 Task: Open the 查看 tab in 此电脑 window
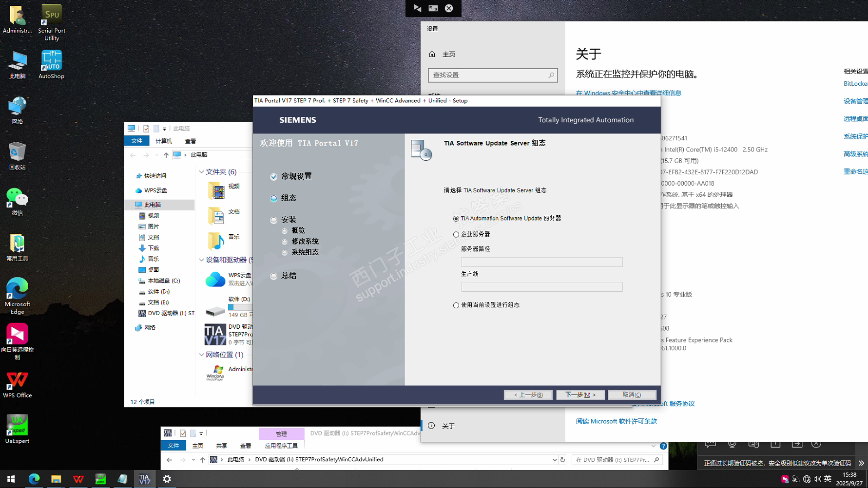point(191,141)
